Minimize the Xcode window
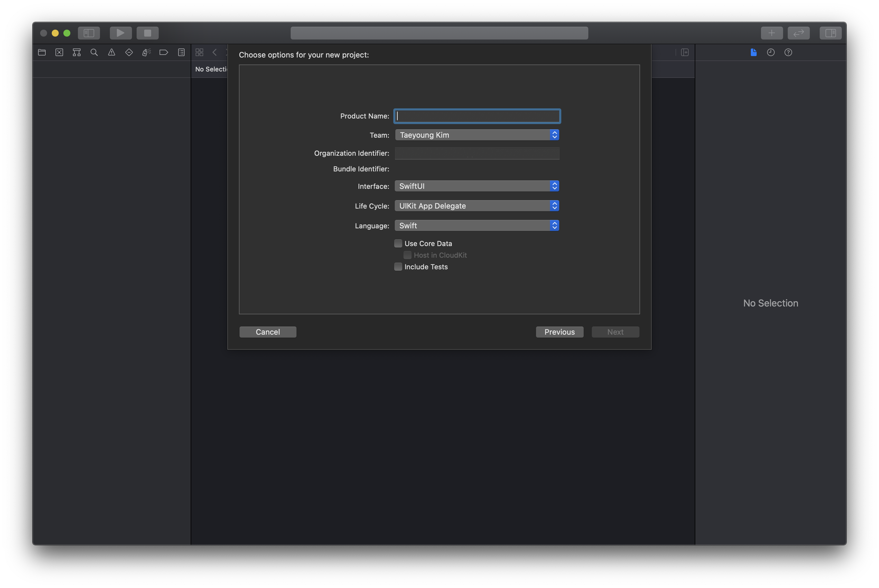Viewport: 879px width, 588px height. [x=55, y=33]
